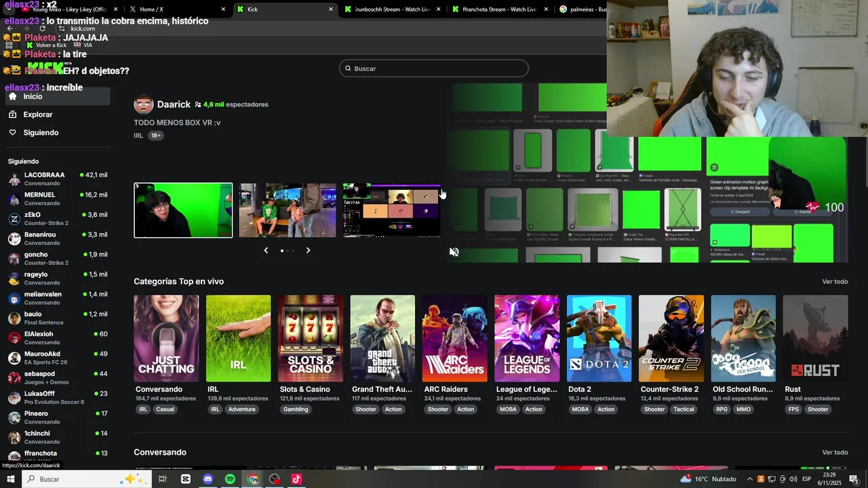Show hidden system tray icons
Screen dimensions: 868x488
(751, 479)
